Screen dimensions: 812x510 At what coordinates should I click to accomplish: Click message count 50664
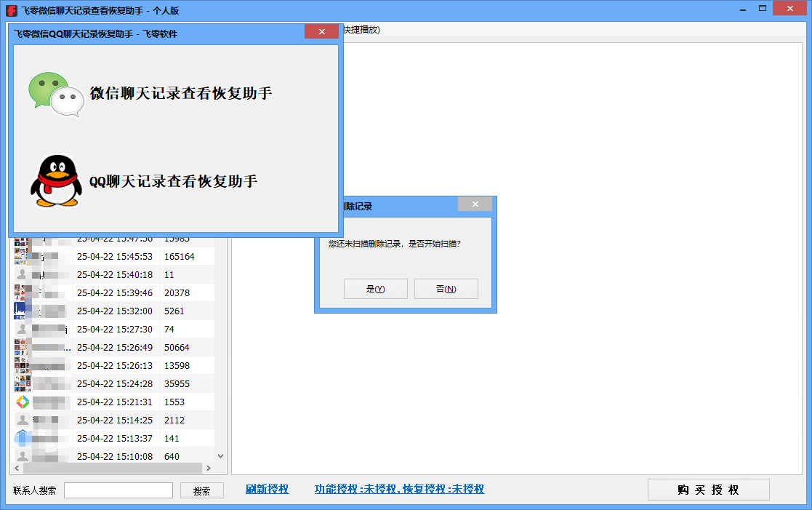177,347
